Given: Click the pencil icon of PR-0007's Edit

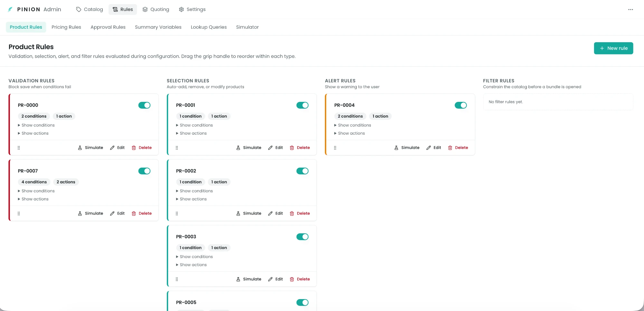Looking at the screenshot, I should [112, 213].
